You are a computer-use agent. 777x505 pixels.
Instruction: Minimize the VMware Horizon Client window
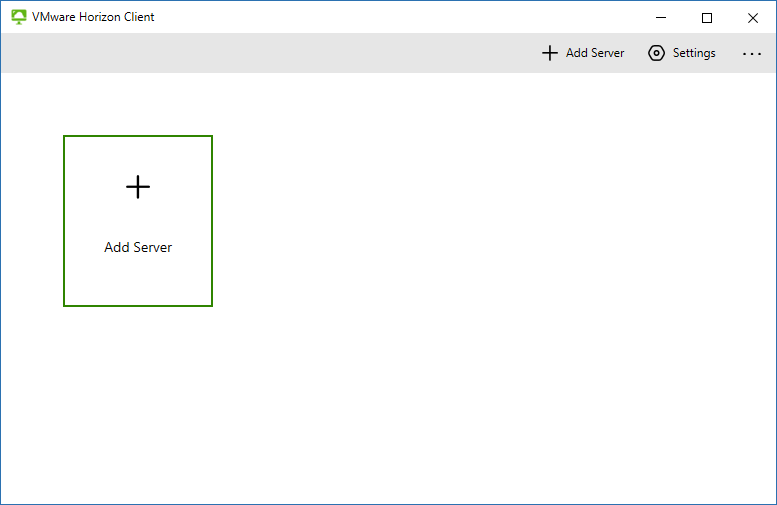click(x=661, y=17)
